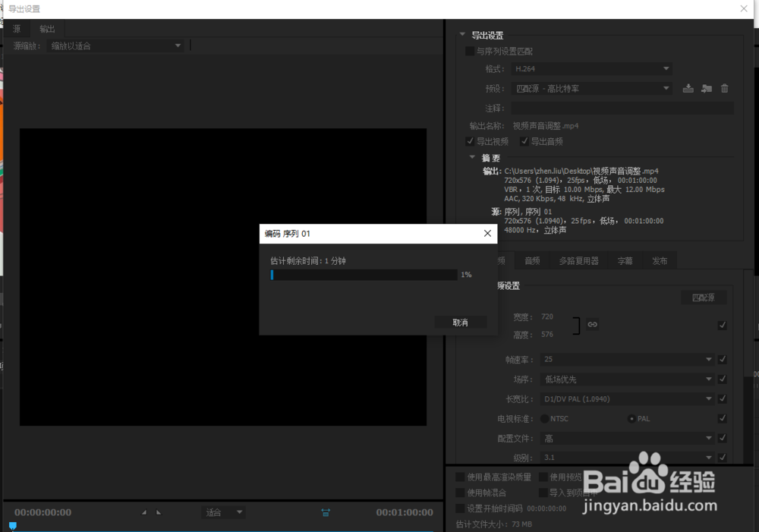Image resolution: width=759 pixels, height=532 pixels.
Task: Collapse the summary section
Action: click(472, 157)
